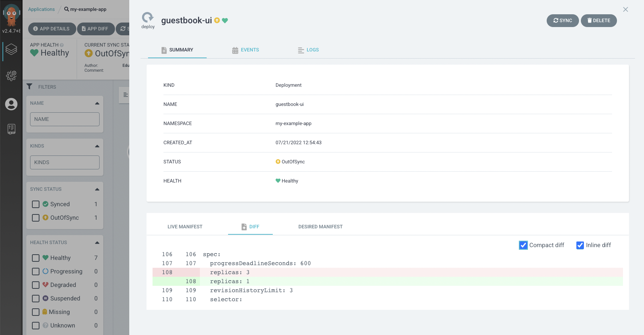This screenshot has width=644, height=335.
Task: Click the filter funnel icon
Action: [x=29, y=87]
